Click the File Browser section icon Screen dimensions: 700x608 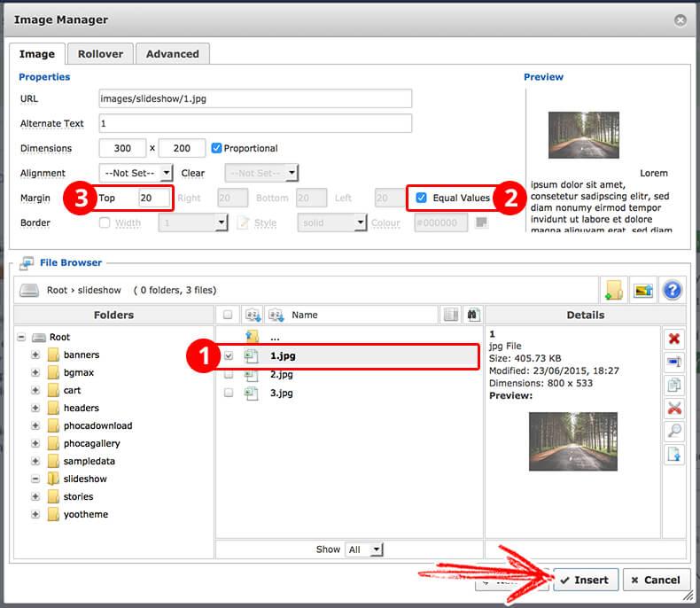tap(27, 263)
